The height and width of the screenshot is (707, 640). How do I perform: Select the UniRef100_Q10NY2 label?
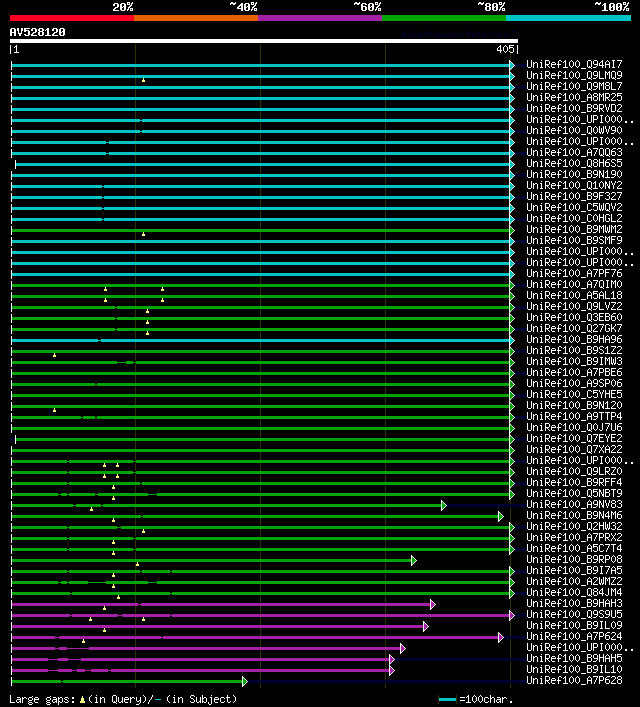(574, 185)
